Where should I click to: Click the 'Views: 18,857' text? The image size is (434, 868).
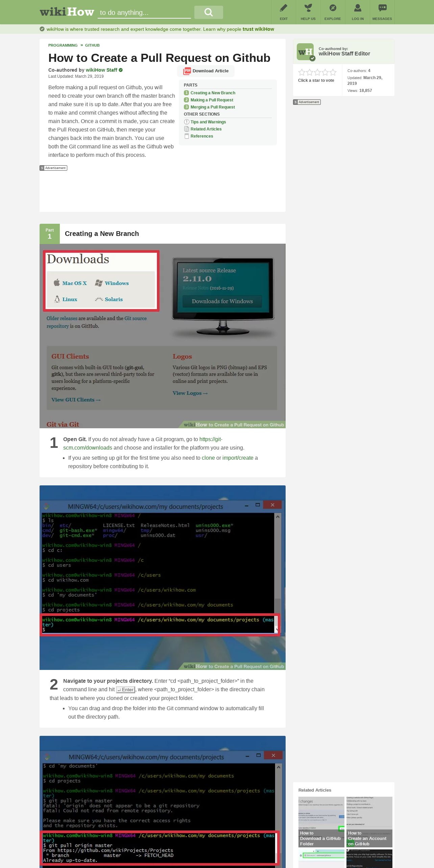[360, 91]
